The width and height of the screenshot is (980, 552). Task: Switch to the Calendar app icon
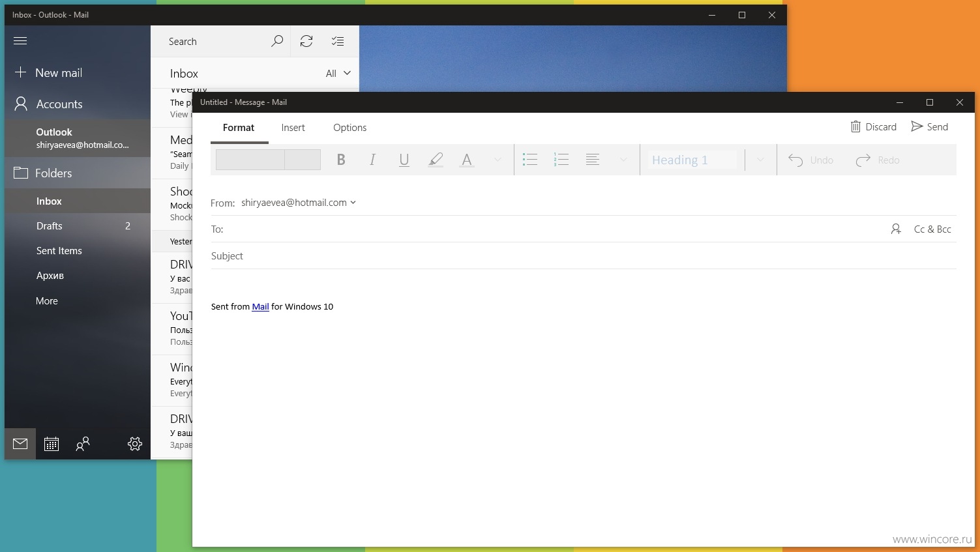coord(52,444)
